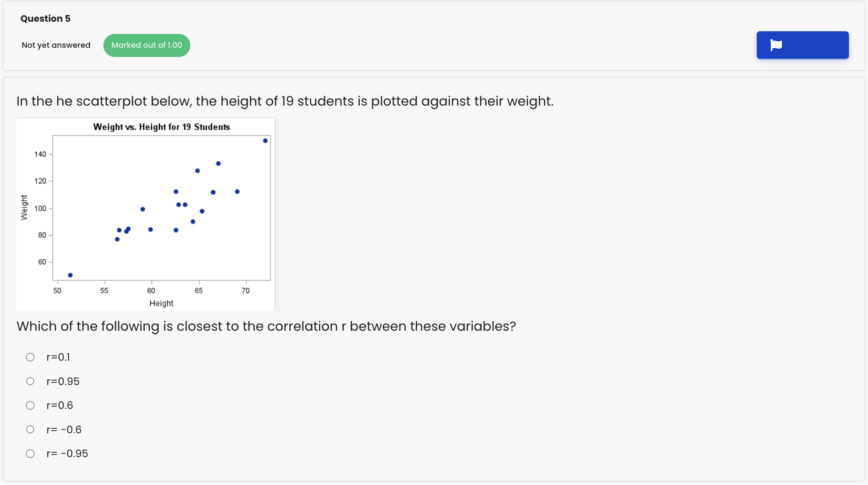Select the r= -0.95 answer choice
Image resolution: width=868 pixels, height=485 pixels.
click(x=67, y=453)
